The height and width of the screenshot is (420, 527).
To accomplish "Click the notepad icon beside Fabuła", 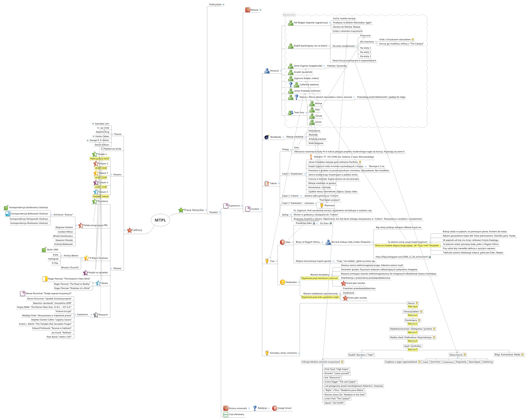I will pyautogui.click(x=267, y=183).
